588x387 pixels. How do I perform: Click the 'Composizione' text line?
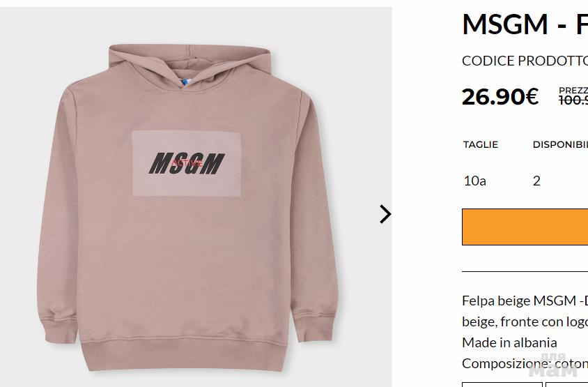click(x=525, y=363)
